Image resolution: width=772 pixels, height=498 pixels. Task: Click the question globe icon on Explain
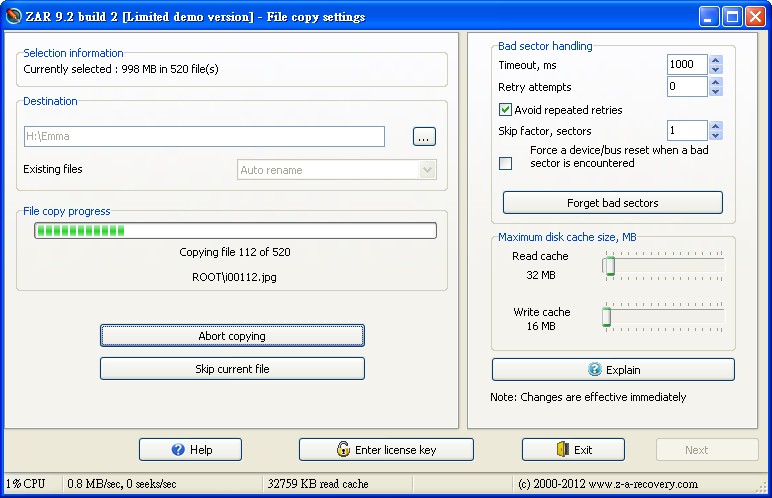coord(595,369)
